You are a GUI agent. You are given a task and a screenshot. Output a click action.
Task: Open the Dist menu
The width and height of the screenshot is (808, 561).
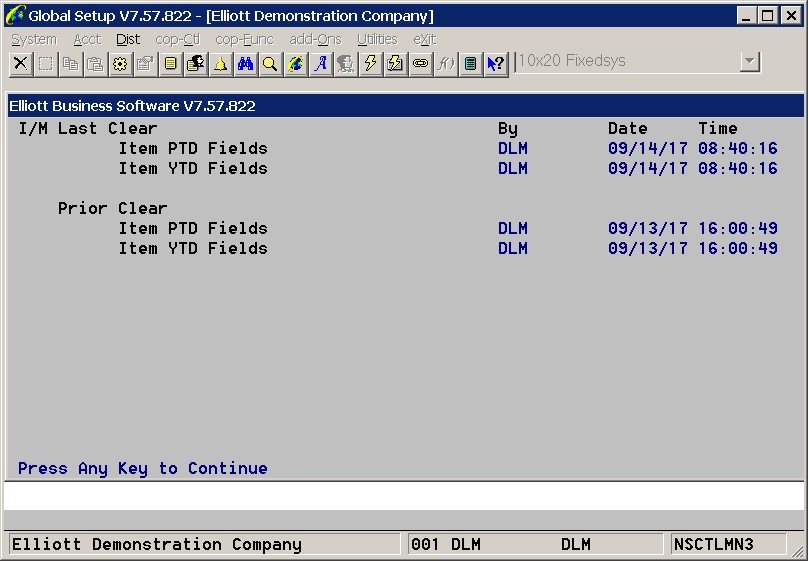tap(128, 40)
